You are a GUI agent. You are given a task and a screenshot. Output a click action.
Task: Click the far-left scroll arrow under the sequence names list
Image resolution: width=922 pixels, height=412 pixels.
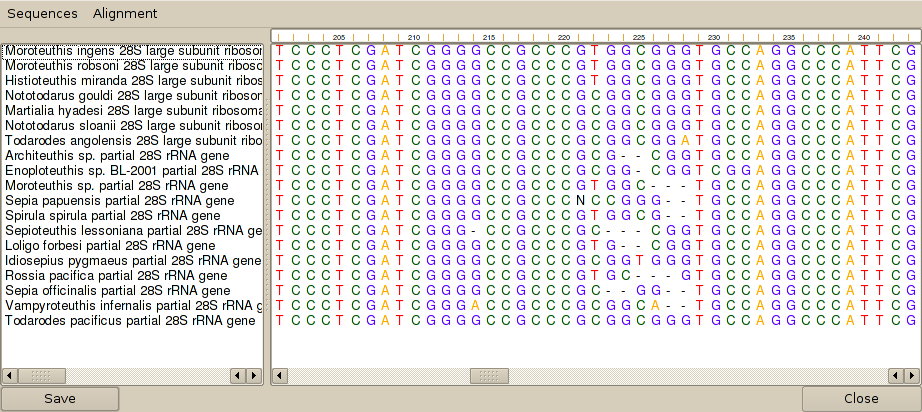[10, 375]
